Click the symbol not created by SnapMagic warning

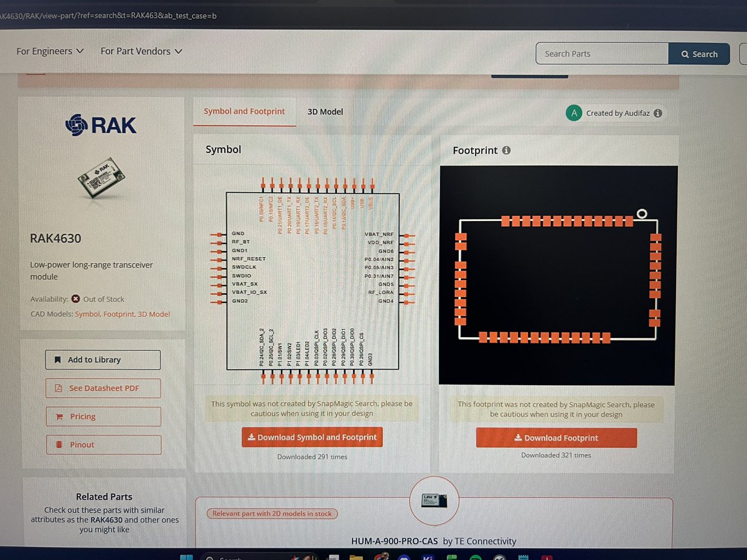(x=312, y=409)
